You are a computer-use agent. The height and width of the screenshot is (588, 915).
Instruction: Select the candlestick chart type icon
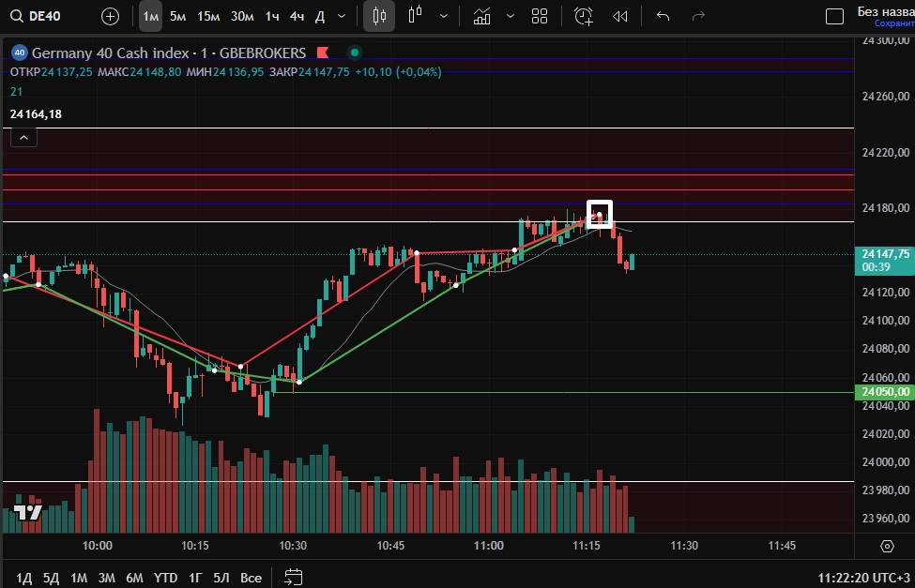tap(379, 16)
